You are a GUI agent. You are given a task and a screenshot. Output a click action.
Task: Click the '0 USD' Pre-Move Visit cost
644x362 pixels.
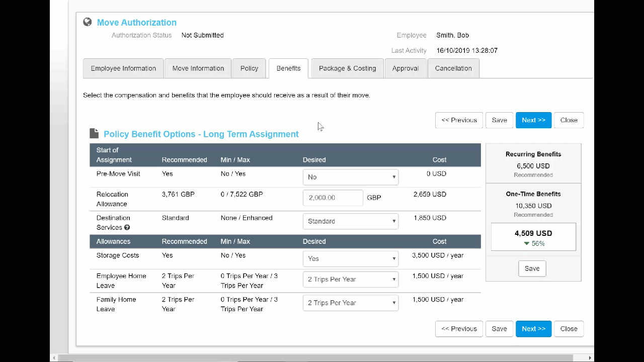pyautogui.click(x=436, y=174)
